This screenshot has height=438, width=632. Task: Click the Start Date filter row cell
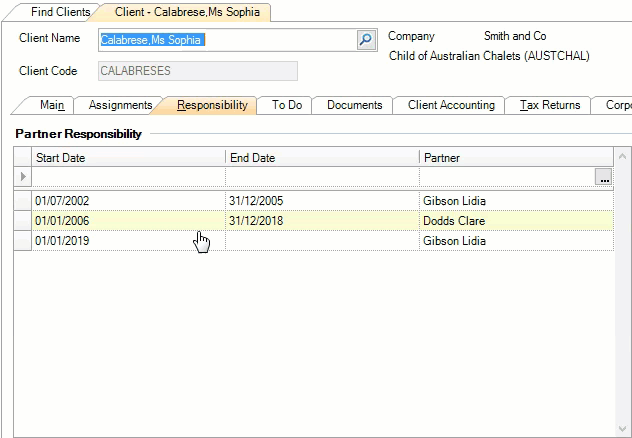pyautogui.click(x=128, y=177)
